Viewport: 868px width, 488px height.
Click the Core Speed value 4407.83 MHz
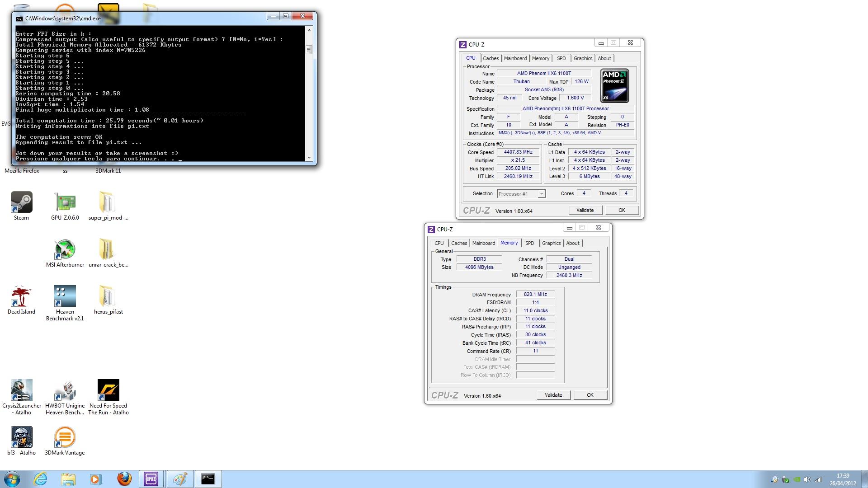518,152
